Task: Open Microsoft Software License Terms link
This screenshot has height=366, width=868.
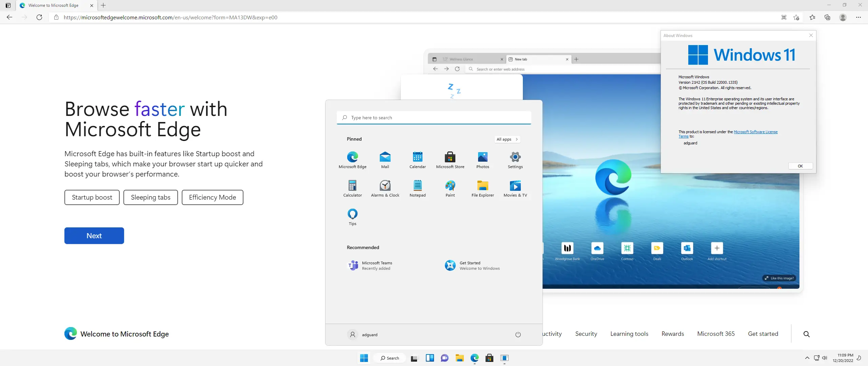Action: click(x=755, y=132)
